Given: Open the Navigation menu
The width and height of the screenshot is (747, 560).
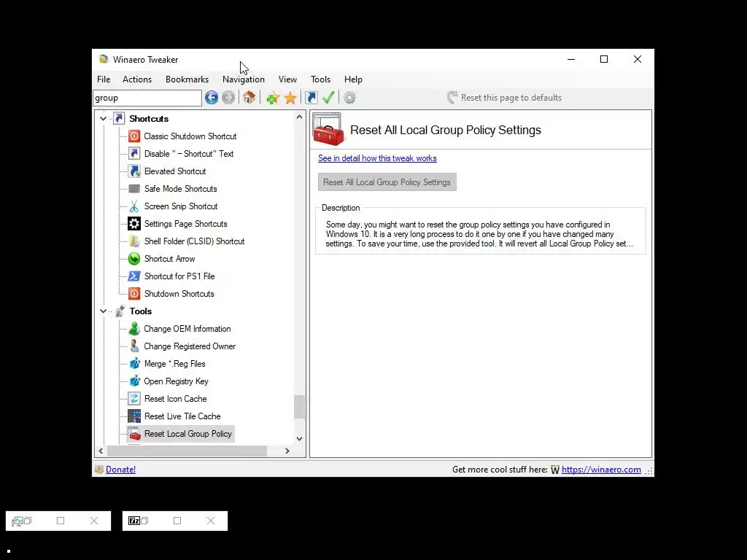Looking at the screenshot, I should (x=244, y=79).
